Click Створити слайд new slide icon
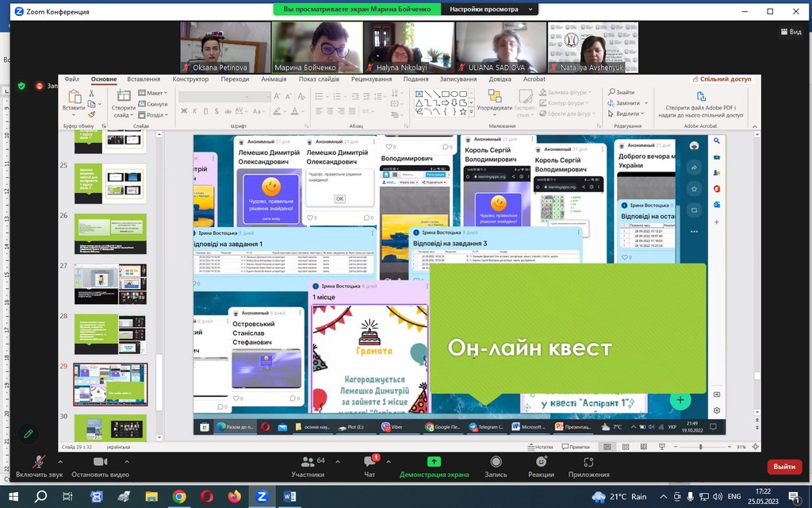This screenshot has height=508, width=812. pos(123,97)
